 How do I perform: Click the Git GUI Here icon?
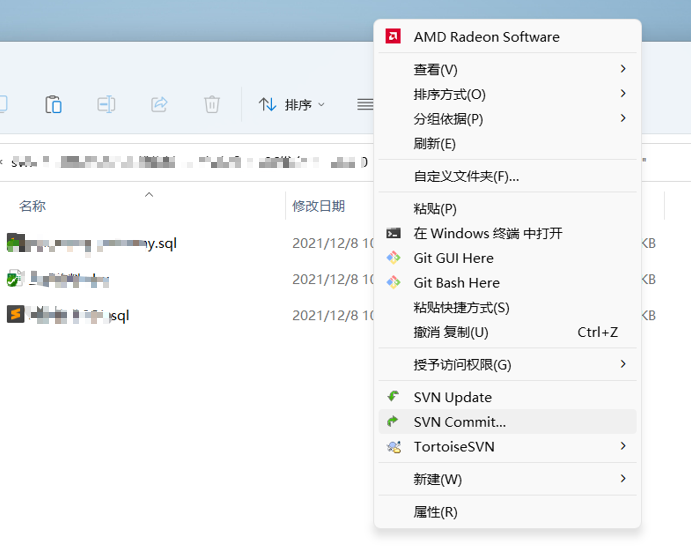tap(394, 258)
